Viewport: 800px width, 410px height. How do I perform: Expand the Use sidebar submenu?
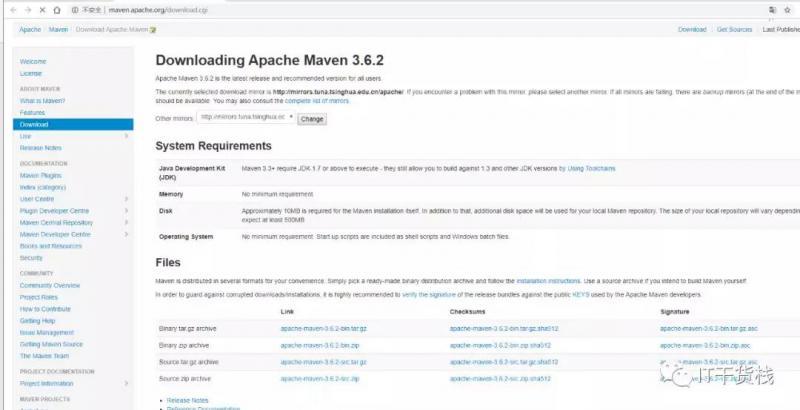tap(127, 136)
